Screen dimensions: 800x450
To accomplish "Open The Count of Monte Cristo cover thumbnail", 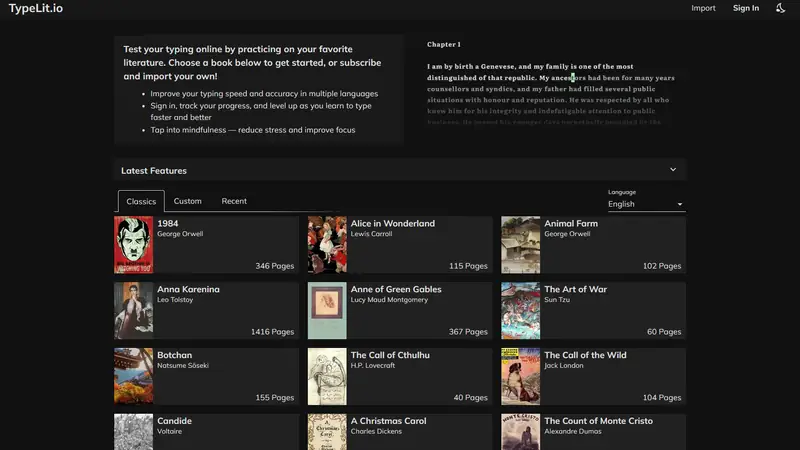I will click(x=520, y=432).
